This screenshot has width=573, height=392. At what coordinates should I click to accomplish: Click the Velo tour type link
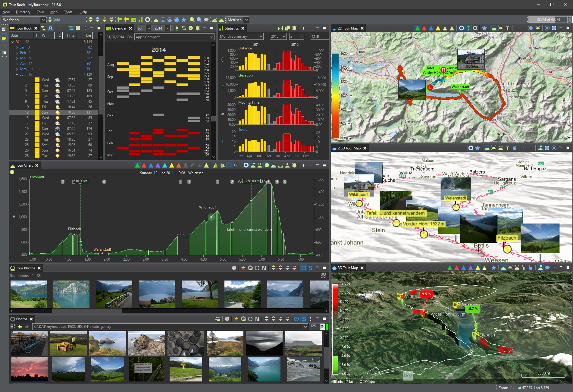point(57,20)
